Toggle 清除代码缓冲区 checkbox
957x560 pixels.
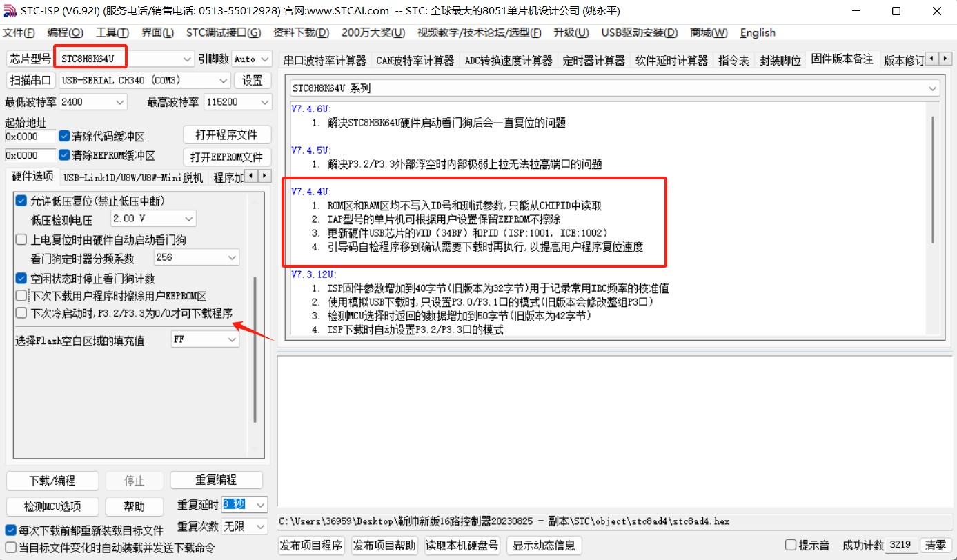[65, 137]
